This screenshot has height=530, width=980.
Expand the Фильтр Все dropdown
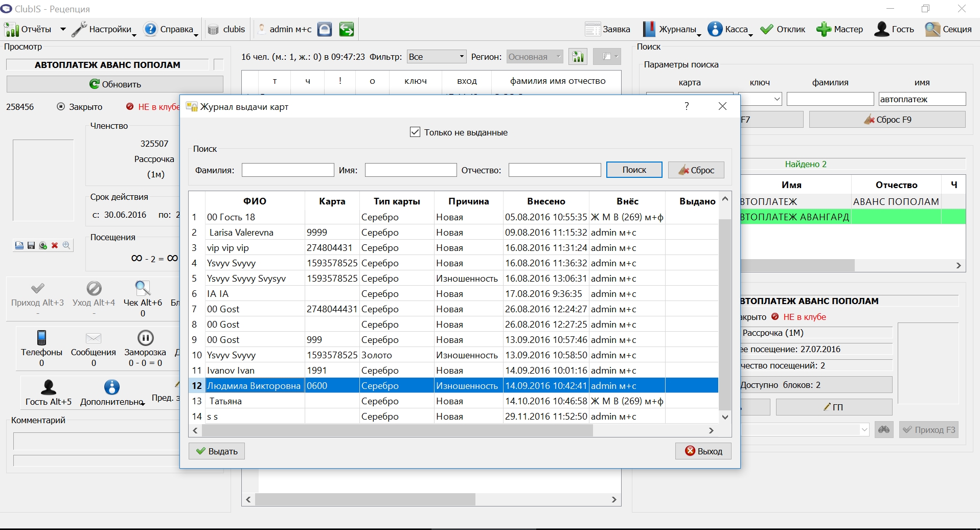click(x=437, y=57)
